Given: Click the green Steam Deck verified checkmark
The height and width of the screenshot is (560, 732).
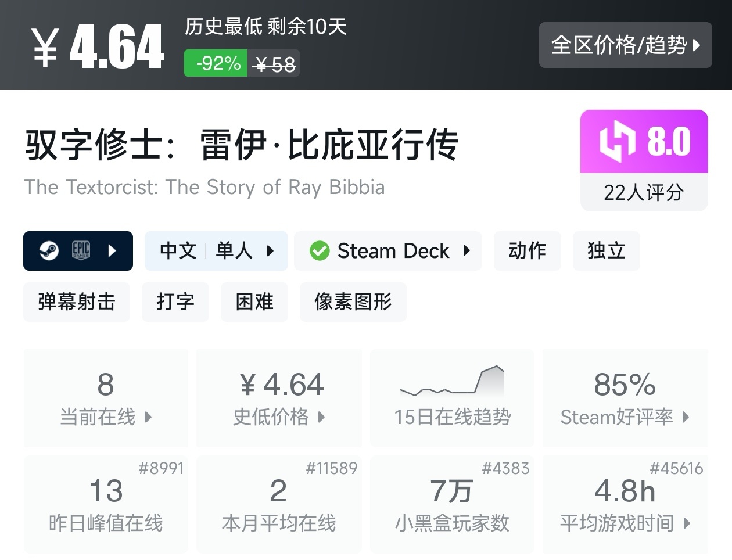Looking at the screenshot, I should pyautogui.click(x=320, y=251).
